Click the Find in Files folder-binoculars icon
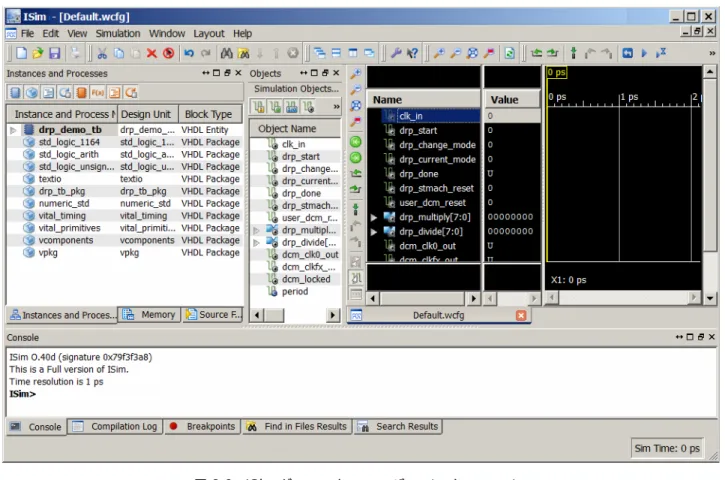This screenshot has width=725, height=480. coord(243,53)
